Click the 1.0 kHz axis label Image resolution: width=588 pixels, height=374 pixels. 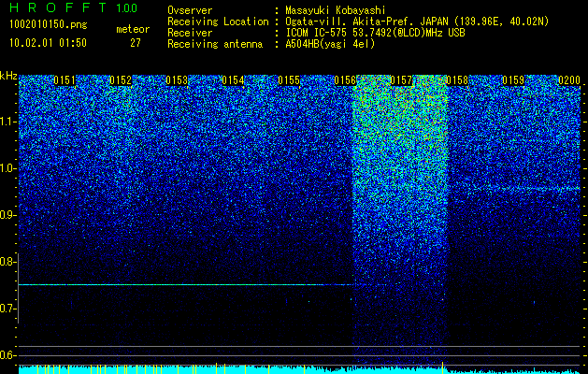(8, 168)
